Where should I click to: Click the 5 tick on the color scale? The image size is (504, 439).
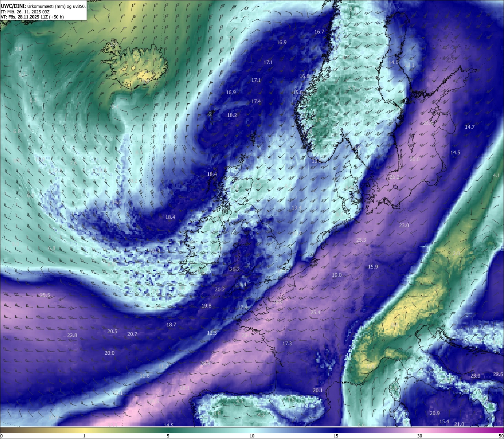[x=168, y=436]
